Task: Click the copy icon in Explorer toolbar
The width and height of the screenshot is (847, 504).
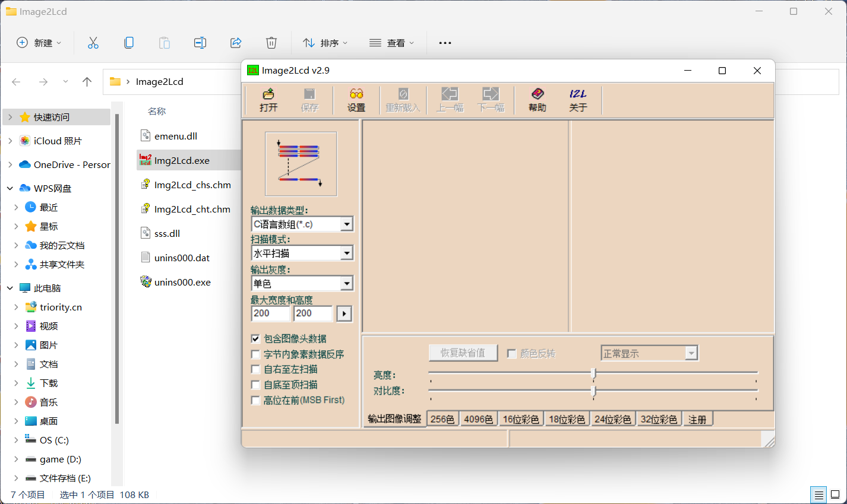Action: click(129, 43)
